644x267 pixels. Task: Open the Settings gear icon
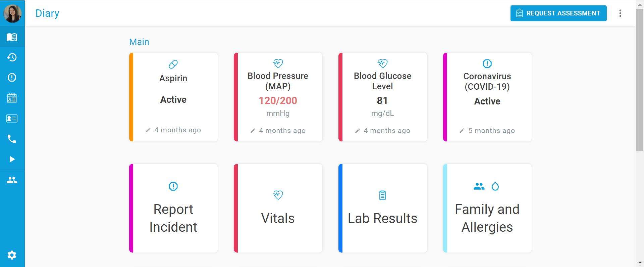pyautogui.click(x=12, y=255)
